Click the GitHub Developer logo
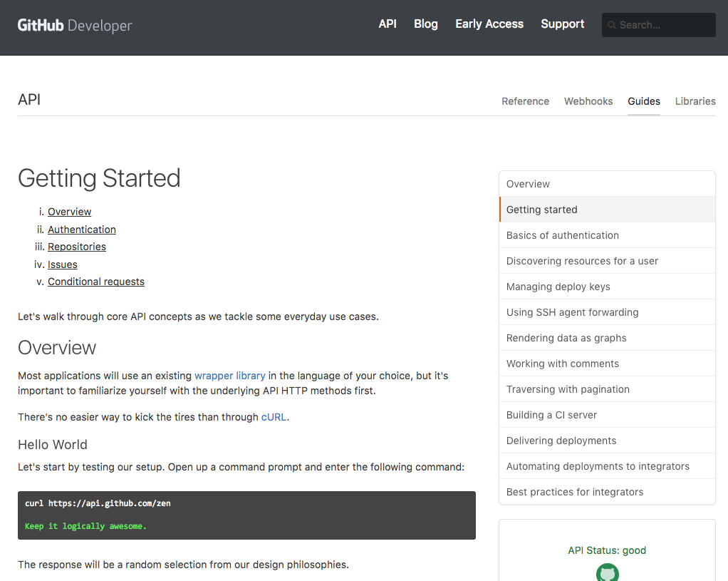This screenshot has height=581, width=728. (x=74, y=24)
